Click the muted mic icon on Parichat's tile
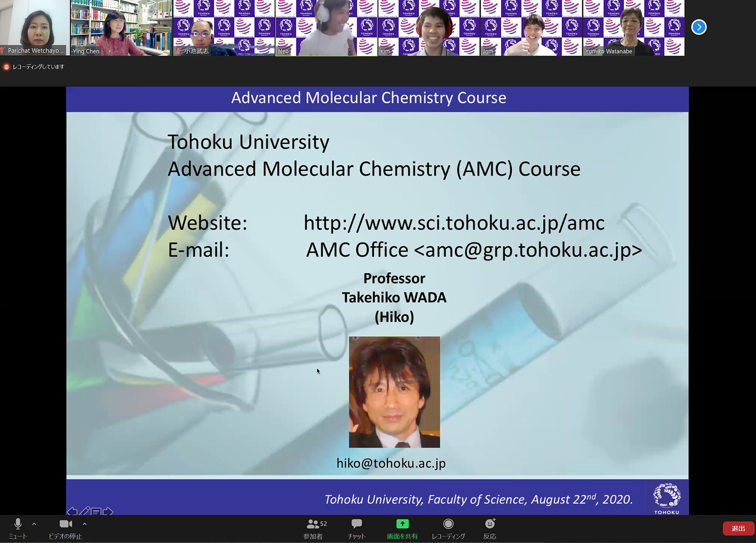Screen dimensions: 756x543 [x=3, y=51]
